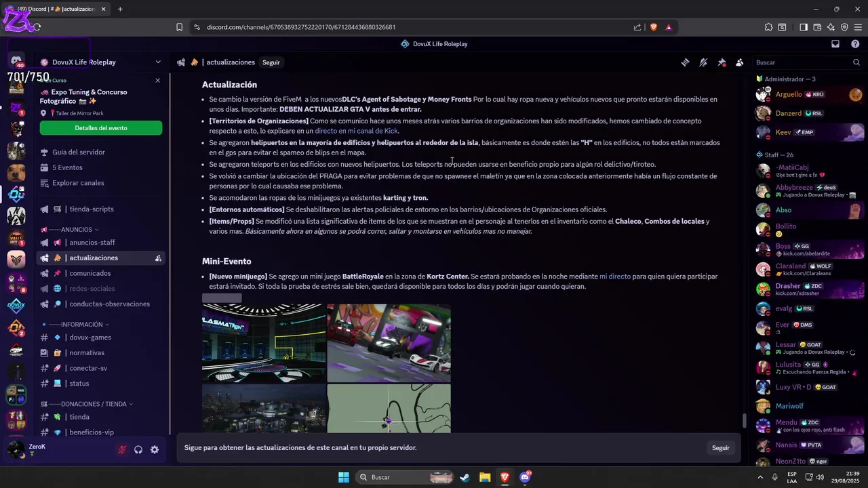The image size is (868, 488).
Task: Open the notification settings bell icon
Action: coord(703,62)
